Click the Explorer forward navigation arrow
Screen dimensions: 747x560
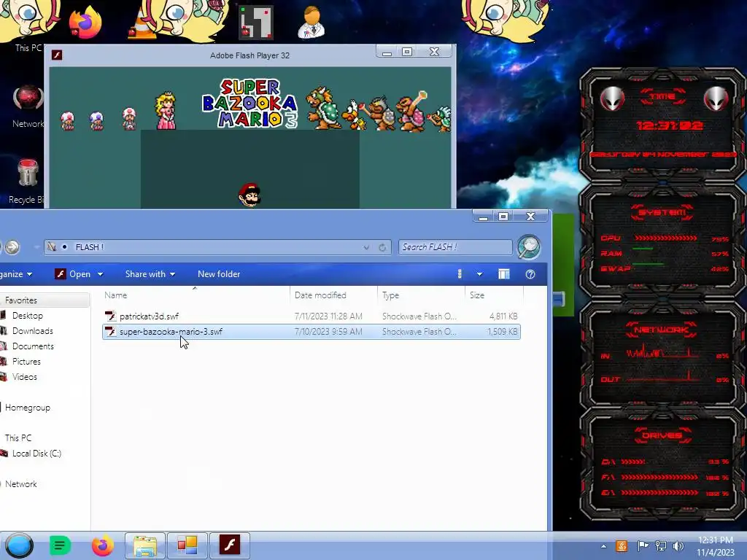tap(12, 246)
